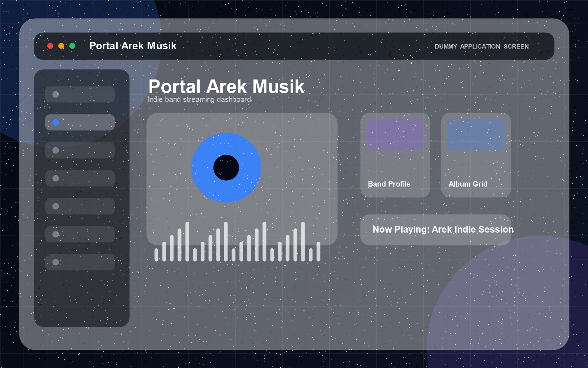Open the Band Profile card
Screen dimensions: 588x368
point(395,155)
